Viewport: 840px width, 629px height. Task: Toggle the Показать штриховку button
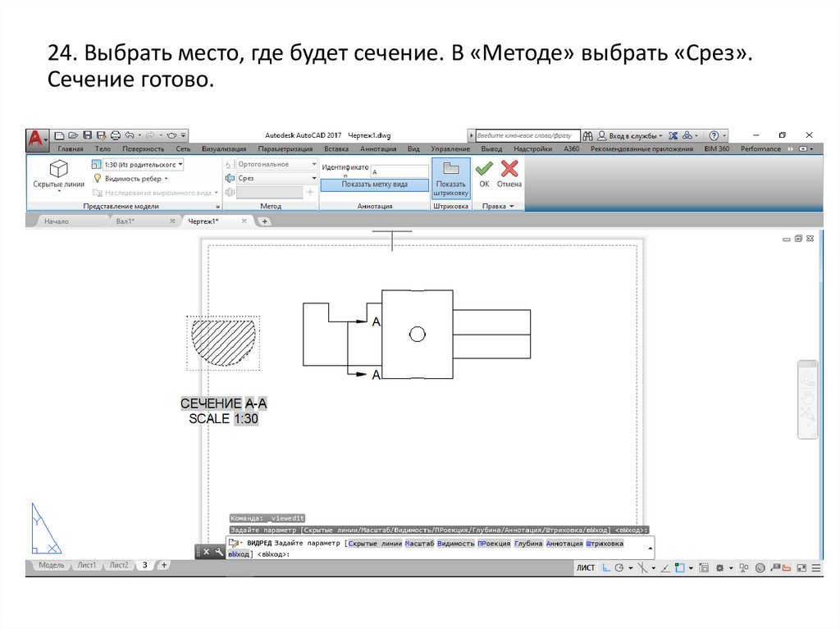coord(450,179)
